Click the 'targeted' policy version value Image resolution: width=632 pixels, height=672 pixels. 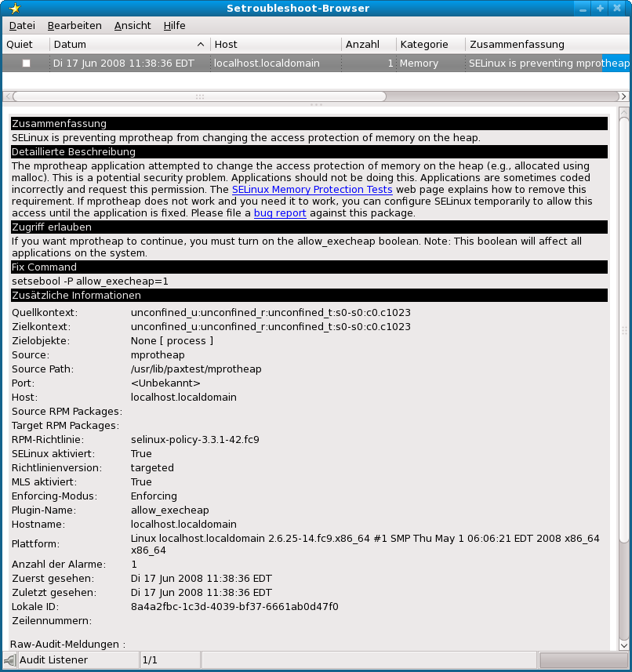coord(152,468)
